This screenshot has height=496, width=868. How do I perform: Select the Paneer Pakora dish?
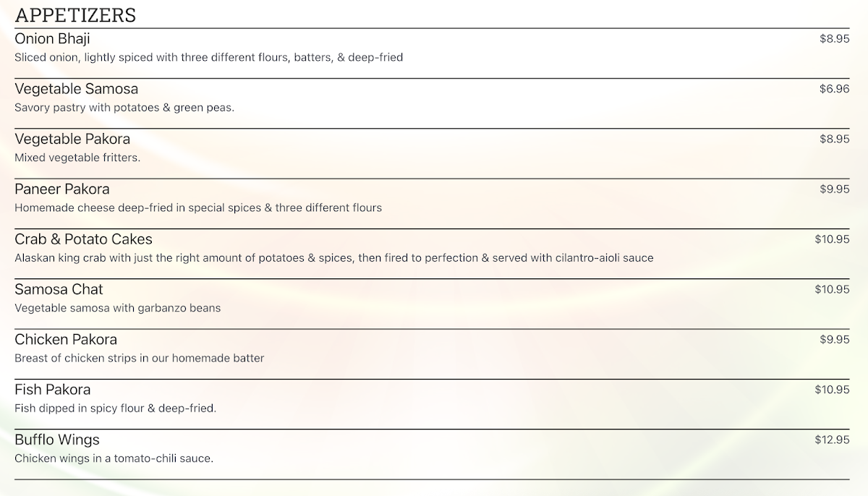tap(62, 189)
